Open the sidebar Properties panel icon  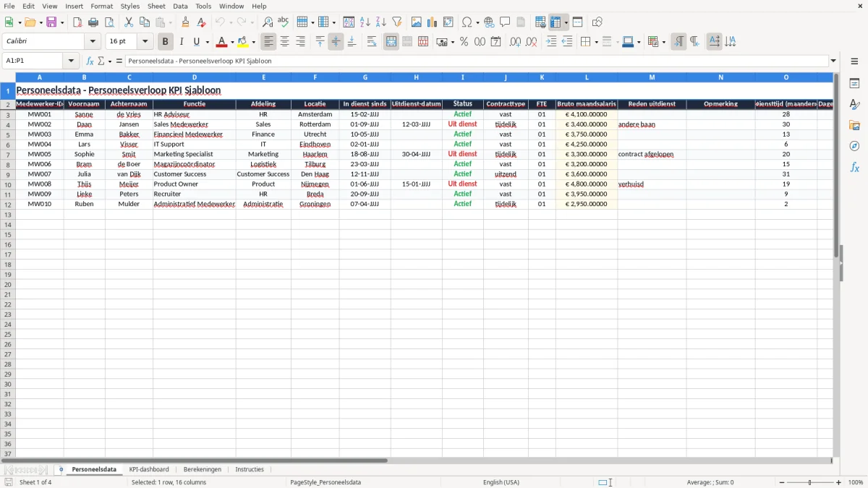[854, 84]
